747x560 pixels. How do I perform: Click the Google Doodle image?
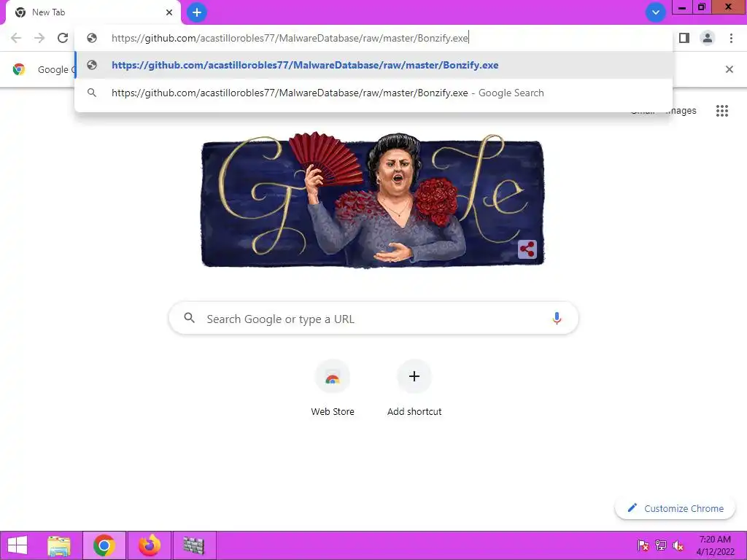373,200
